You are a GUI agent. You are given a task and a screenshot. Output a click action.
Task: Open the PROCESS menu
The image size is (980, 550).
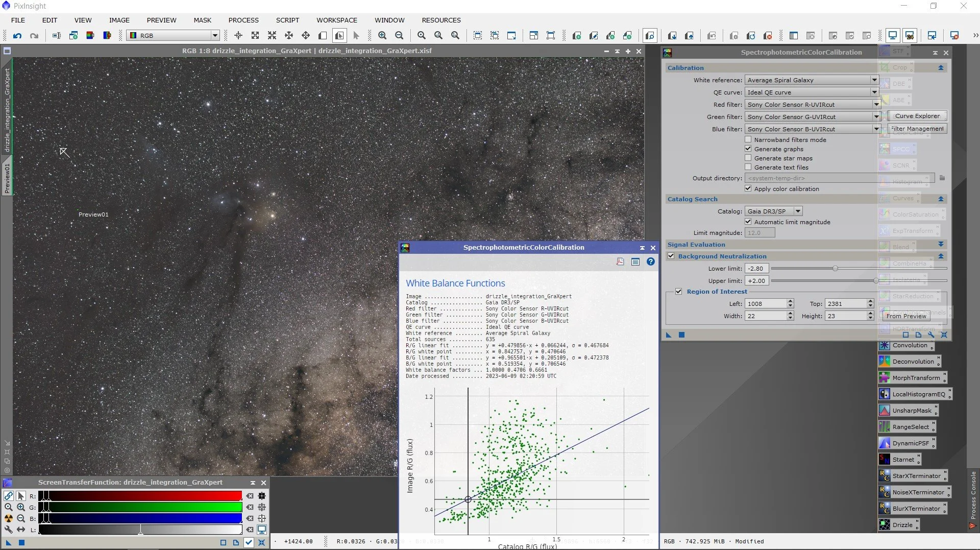(x=243, y=20)
